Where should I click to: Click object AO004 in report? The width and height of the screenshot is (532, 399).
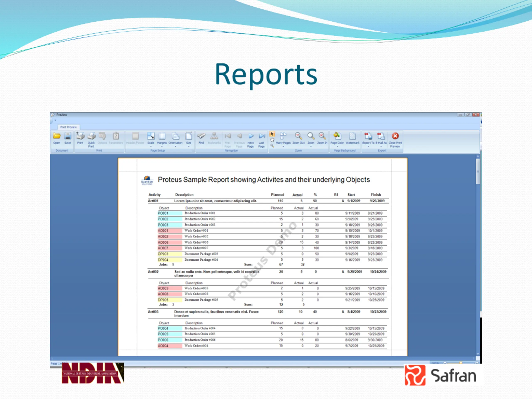163,346
